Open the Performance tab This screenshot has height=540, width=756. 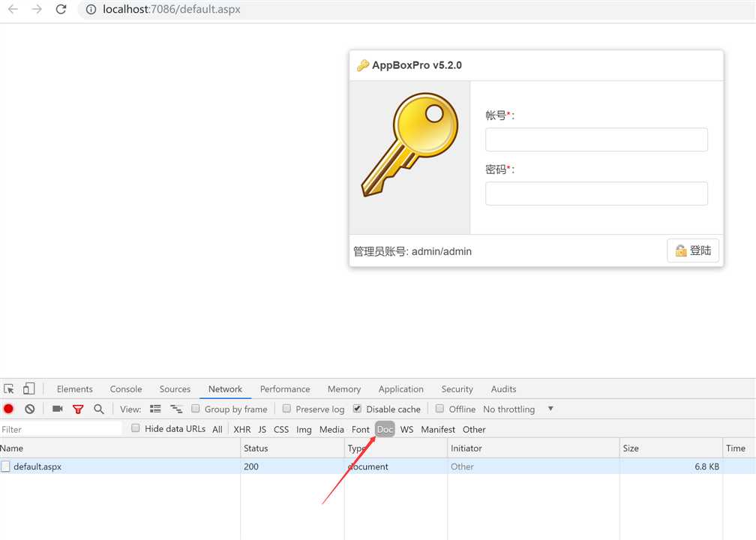point(285,389)
